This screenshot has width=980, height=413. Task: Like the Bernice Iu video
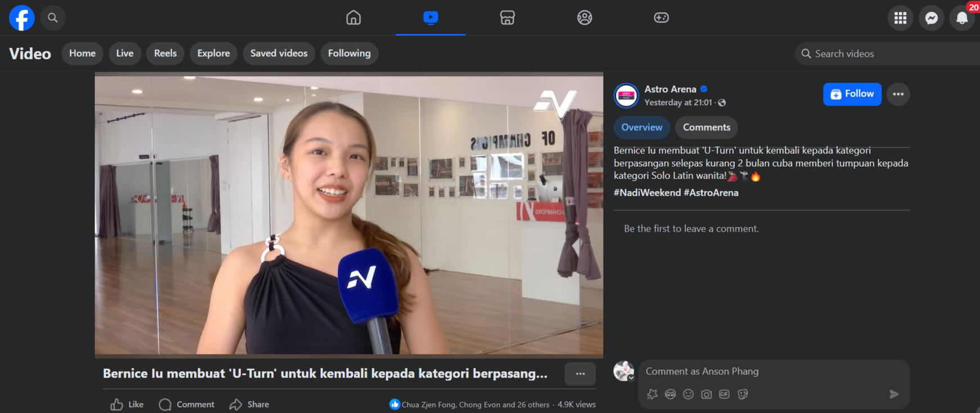(x=127, y=405)
